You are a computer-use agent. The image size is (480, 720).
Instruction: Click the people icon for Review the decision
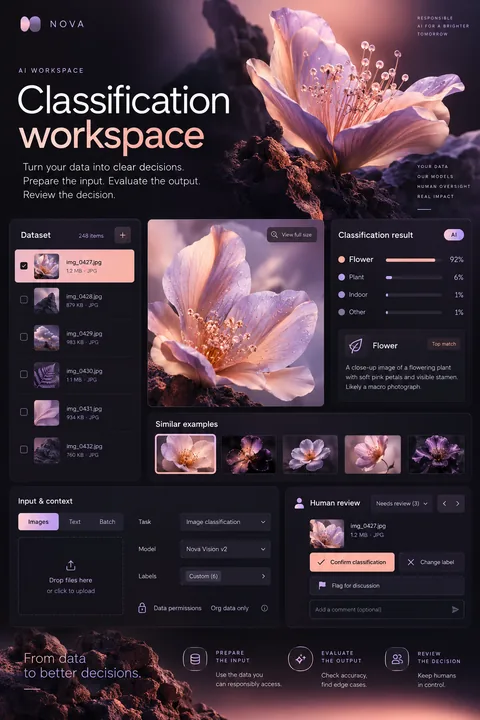point(397,659)
